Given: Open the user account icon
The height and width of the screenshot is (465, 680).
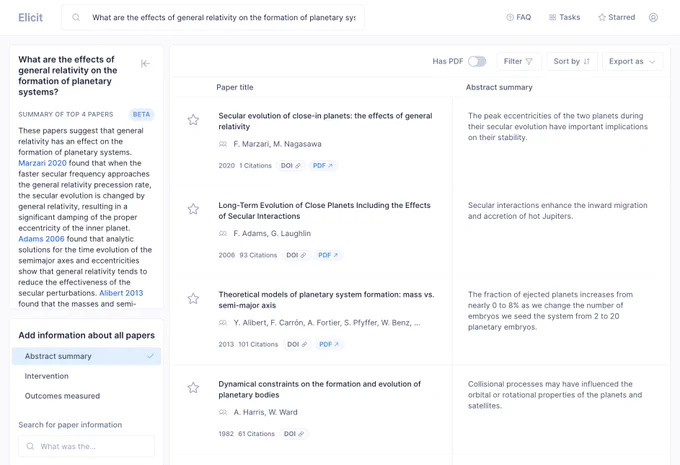Looking at the screenshot, I should [653, 17].
